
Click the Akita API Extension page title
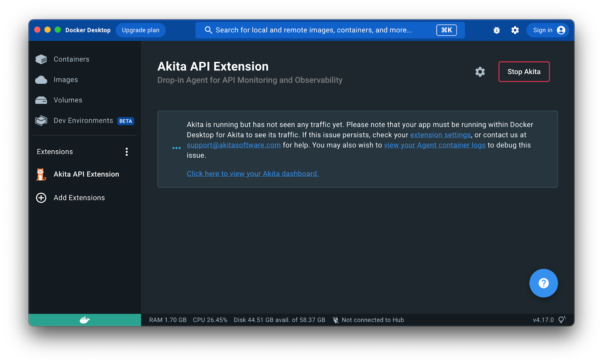(213, 66)
